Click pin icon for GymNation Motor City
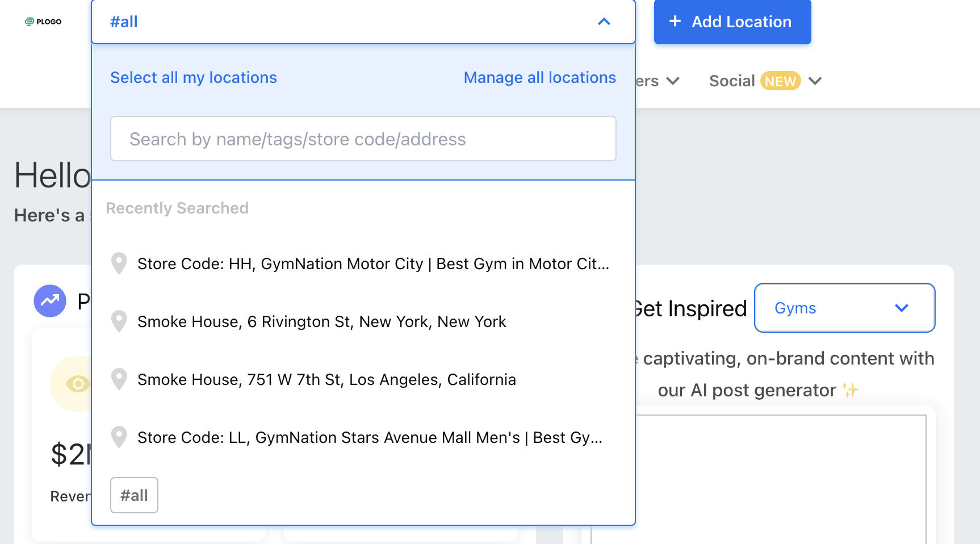The height and width of the screenshot is (544, 980). 119,263
